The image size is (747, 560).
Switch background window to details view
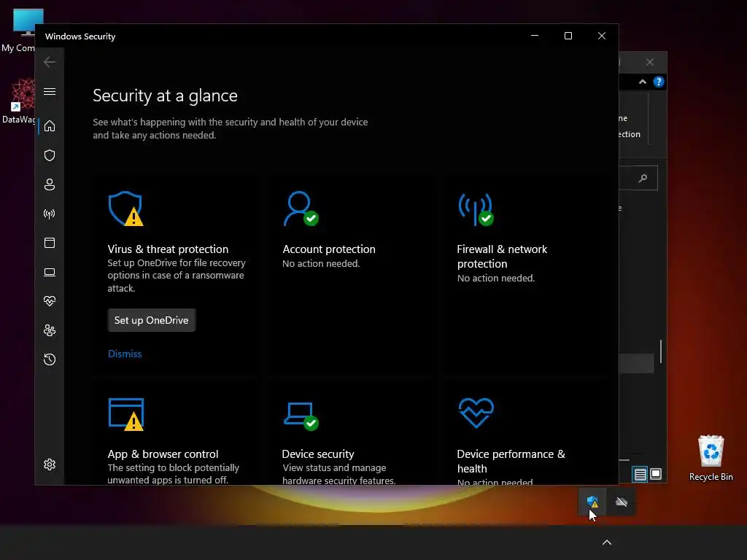click(640, 474)
